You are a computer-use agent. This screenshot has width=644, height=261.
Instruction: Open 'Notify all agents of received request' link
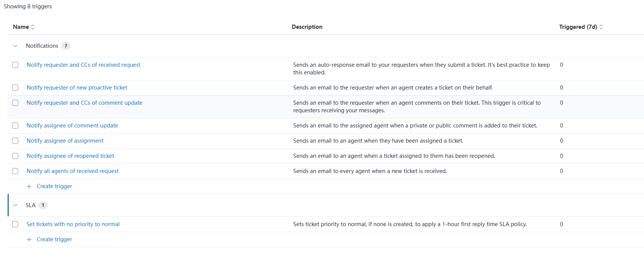73,171
